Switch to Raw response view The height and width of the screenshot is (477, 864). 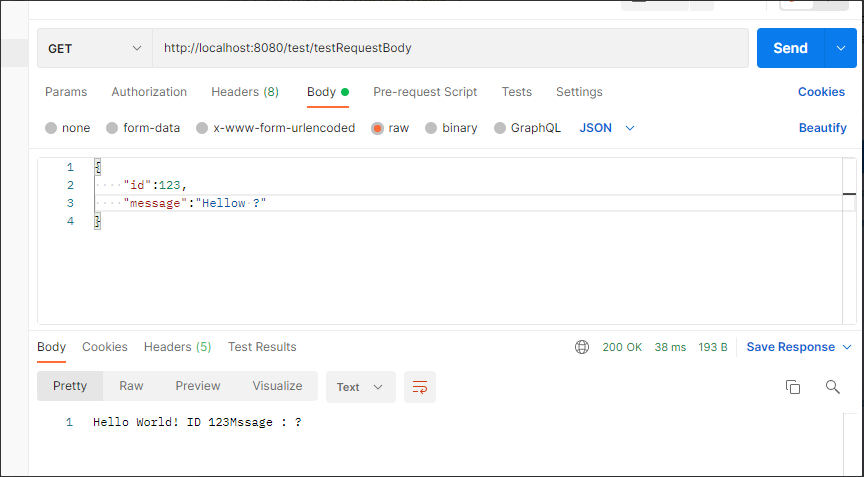[131, 386]
